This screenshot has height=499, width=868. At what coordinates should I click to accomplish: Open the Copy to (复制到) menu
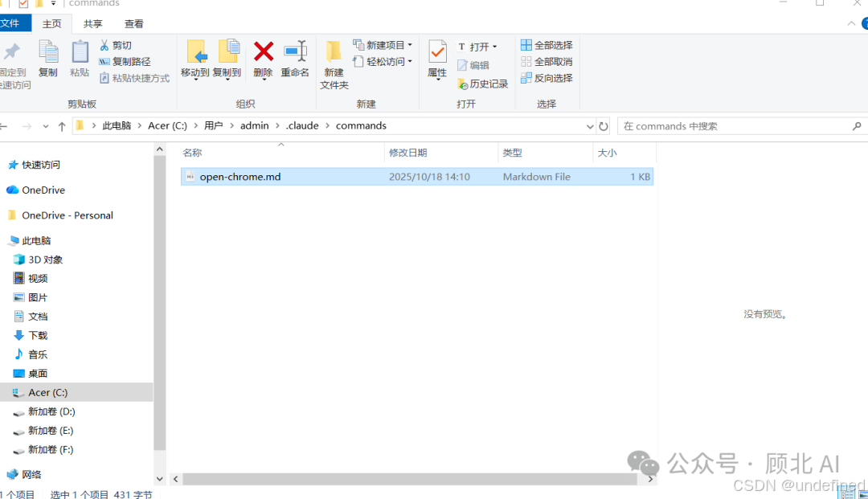227,59
